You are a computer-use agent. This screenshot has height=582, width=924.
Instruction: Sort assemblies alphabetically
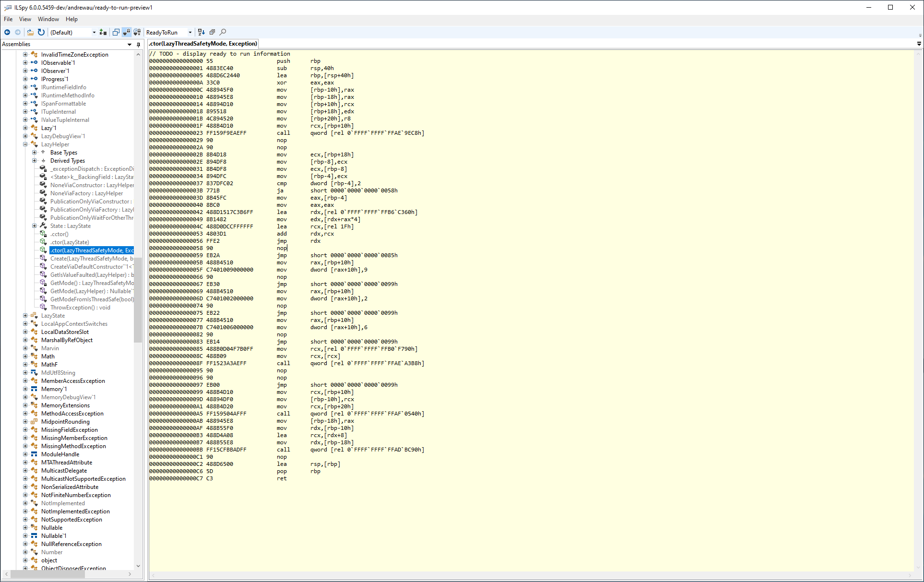pyautogui.click(x=201, y=32)
